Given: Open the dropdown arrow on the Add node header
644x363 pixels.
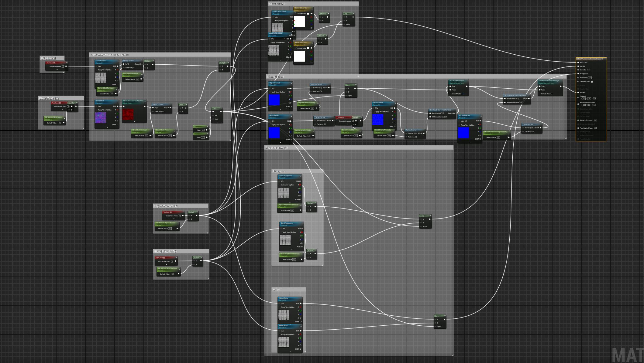Looking at the screenshot, I should [187, 105].
